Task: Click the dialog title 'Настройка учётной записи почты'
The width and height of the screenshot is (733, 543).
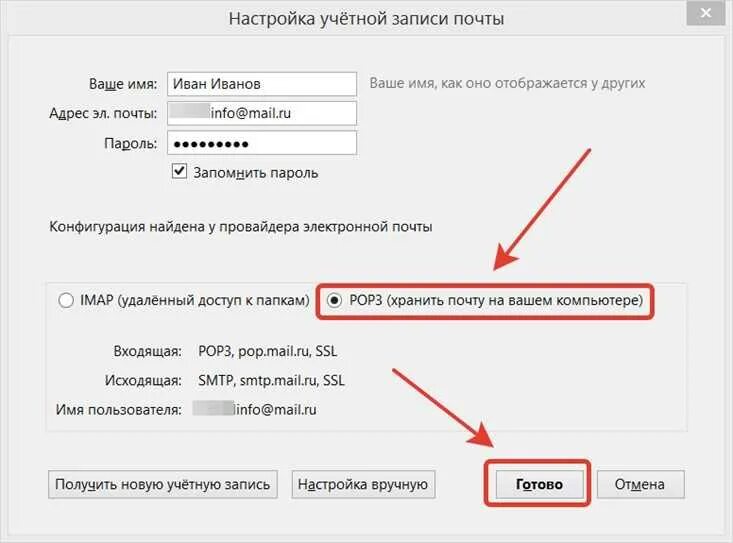Action: 366,19
